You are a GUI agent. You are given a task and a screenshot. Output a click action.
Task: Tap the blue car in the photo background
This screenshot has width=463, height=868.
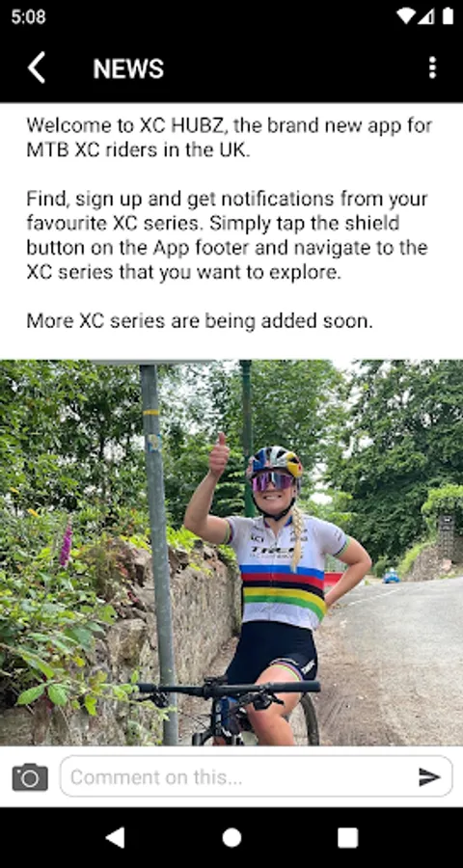[392, 576]
